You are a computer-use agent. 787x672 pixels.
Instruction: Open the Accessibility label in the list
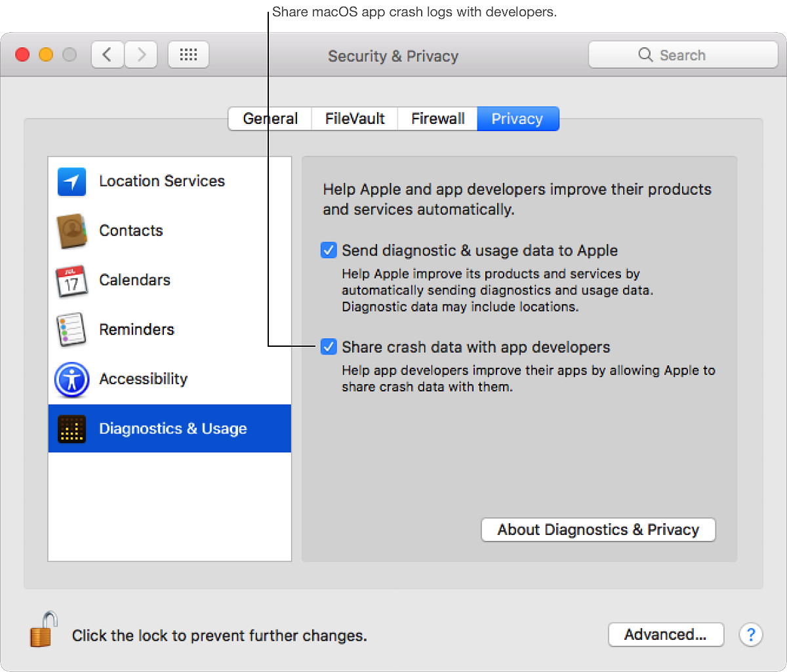point(143,379)
